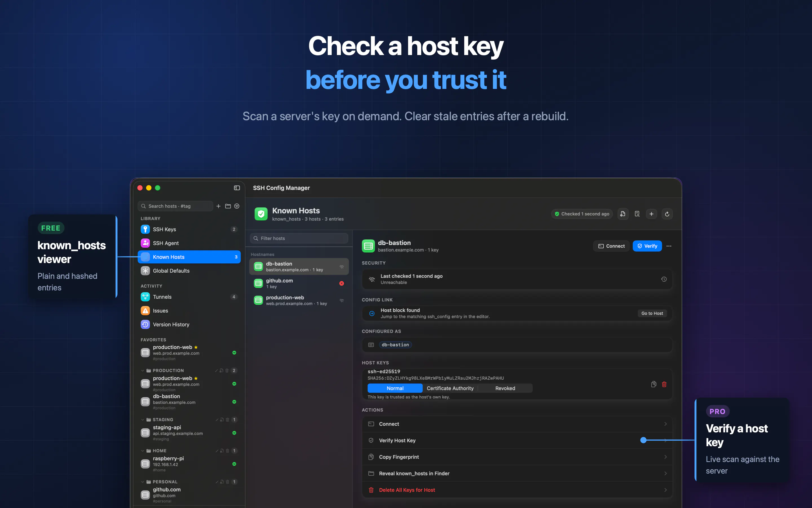Open the Connect action row chevron

[665, 424]
